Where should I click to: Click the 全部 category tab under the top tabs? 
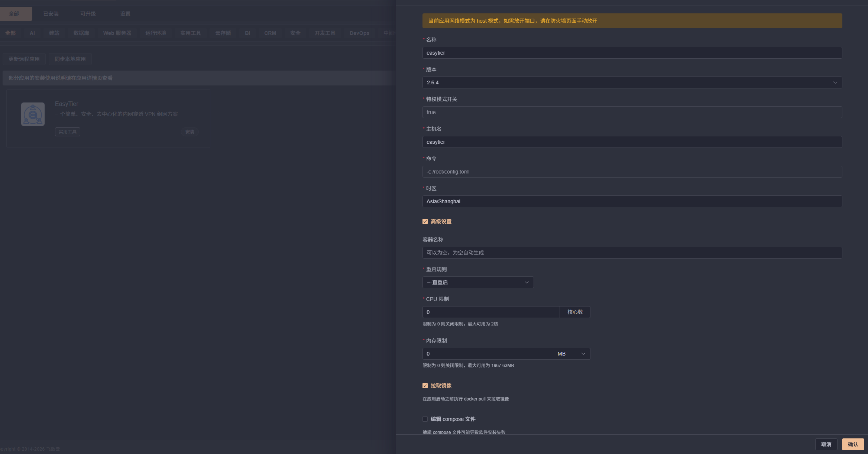[10, 33]
